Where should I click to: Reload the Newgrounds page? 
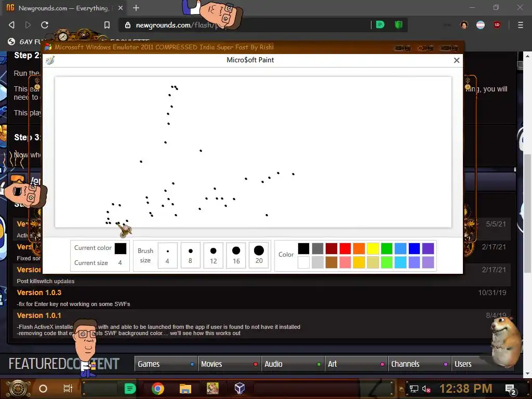point(45,25)
